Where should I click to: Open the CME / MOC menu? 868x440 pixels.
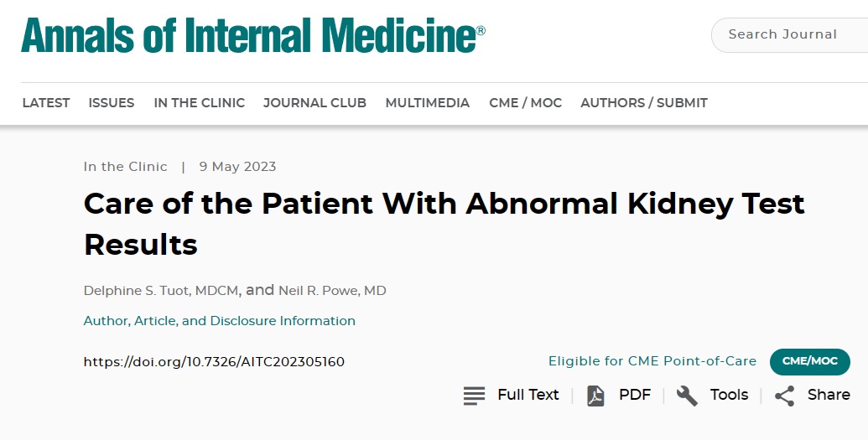526,103
